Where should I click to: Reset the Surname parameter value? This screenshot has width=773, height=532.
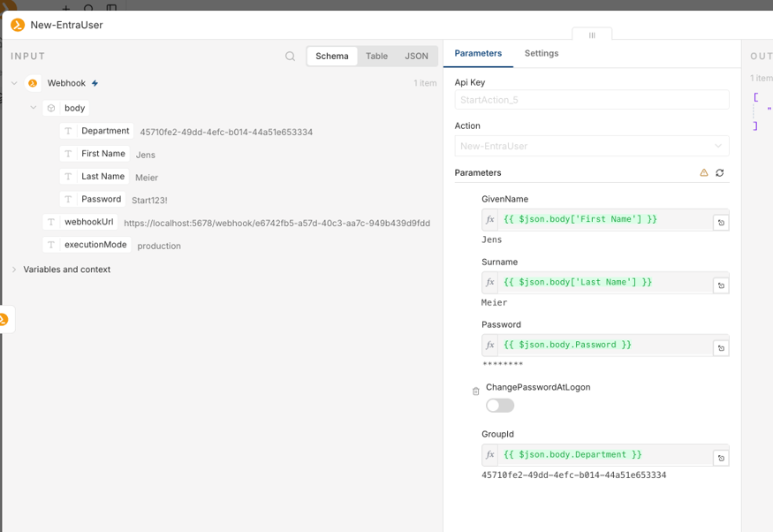(721, 285)
